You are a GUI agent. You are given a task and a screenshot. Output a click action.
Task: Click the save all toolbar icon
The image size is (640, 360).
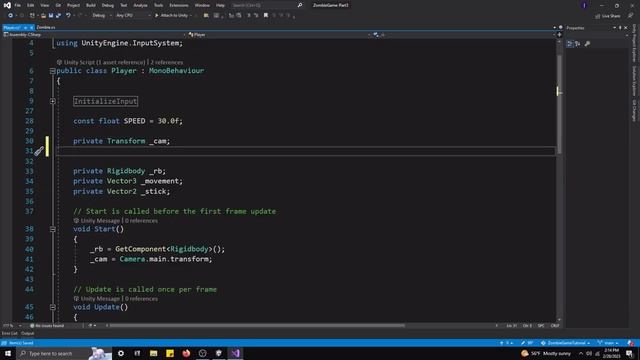click(x=58, y=16)
